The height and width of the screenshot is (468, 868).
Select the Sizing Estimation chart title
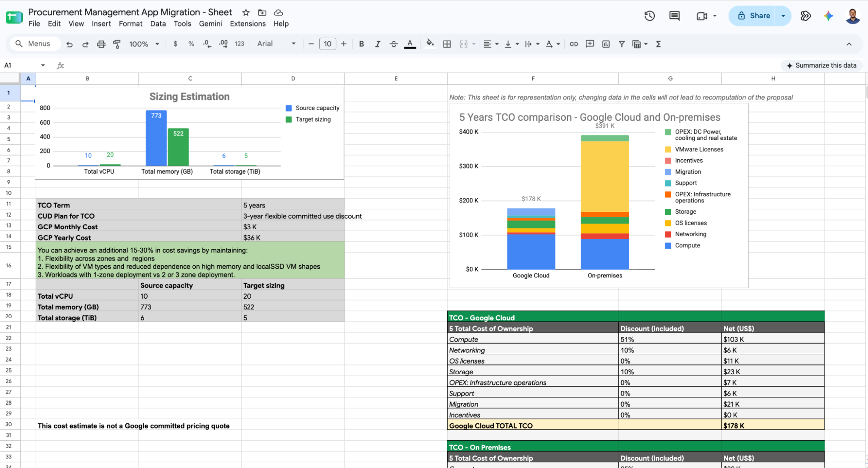[x=189, y=97]
